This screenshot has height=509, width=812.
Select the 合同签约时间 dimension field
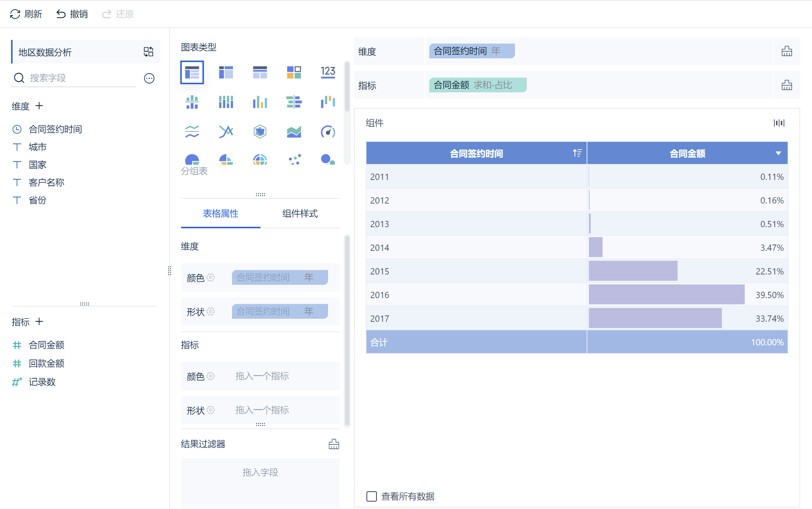point(55,129)
